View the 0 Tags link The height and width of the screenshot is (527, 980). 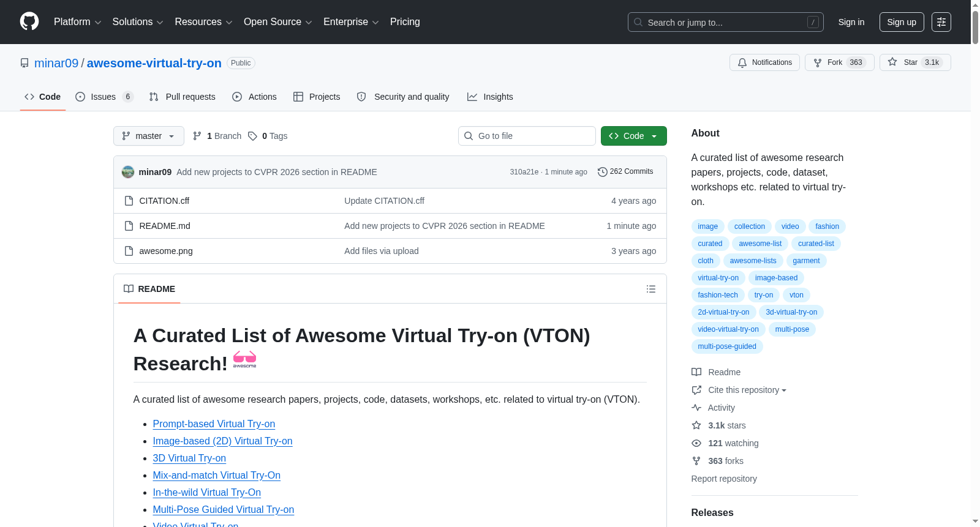pyautogui.click(x=268, y=136)
